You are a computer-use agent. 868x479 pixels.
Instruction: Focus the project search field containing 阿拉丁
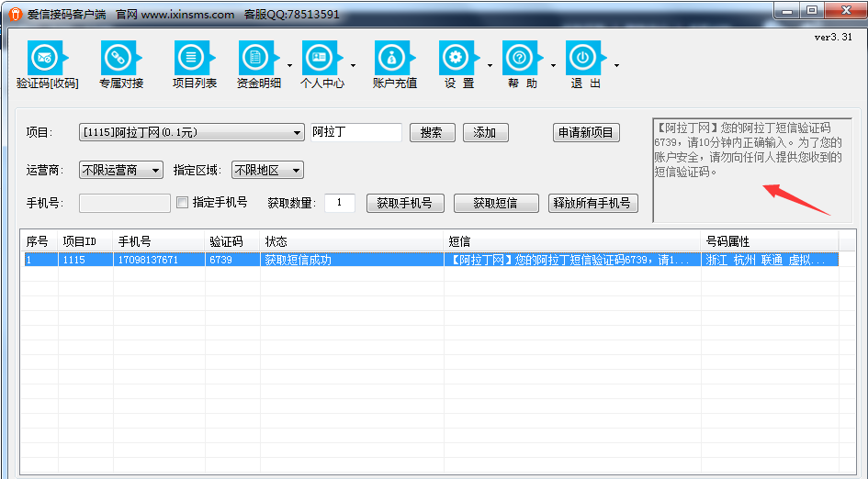[x=356, y=133]
